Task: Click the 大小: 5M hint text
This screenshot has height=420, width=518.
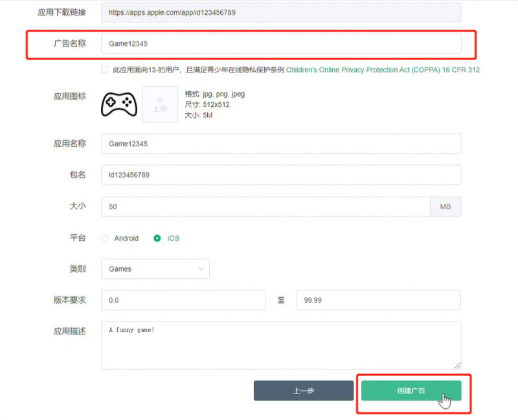Action: (199, 115)
